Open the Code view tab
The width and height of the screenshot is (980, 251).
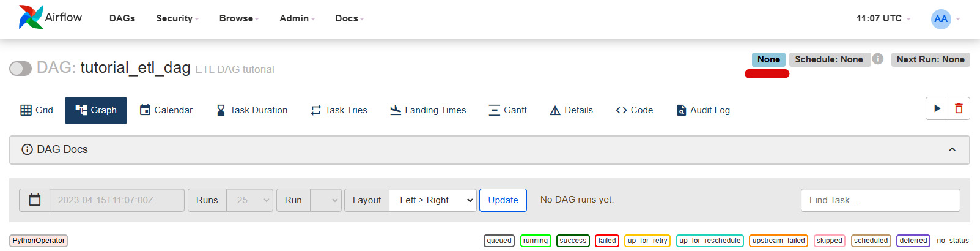tap(635, 110)
